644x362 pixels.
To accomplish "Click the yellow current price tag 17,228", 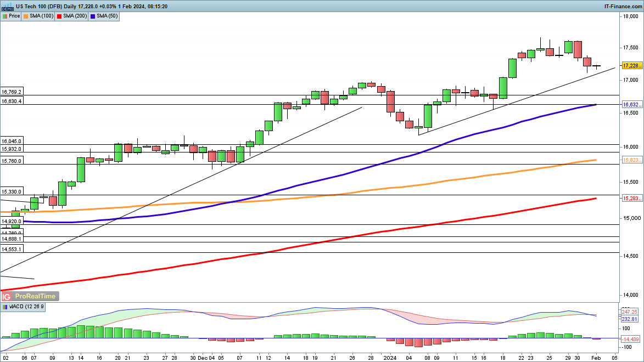I will (x=632, y=66).
